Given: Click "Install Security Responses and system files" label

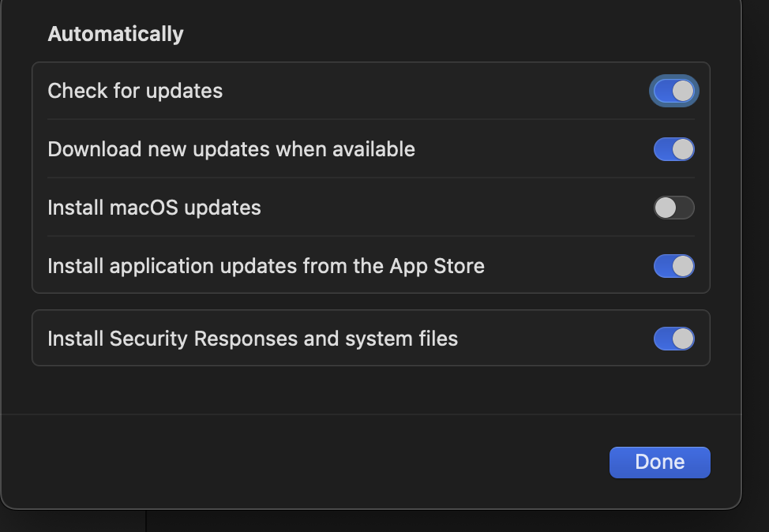Looking at the screenshot, I should click(x=253, y=339).
